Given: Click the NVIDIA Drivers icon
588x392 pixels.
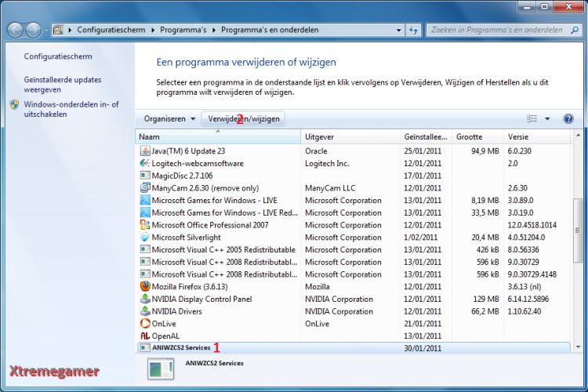Looking at the screenshot, I should pyautogui.click(x=145, y=311).
